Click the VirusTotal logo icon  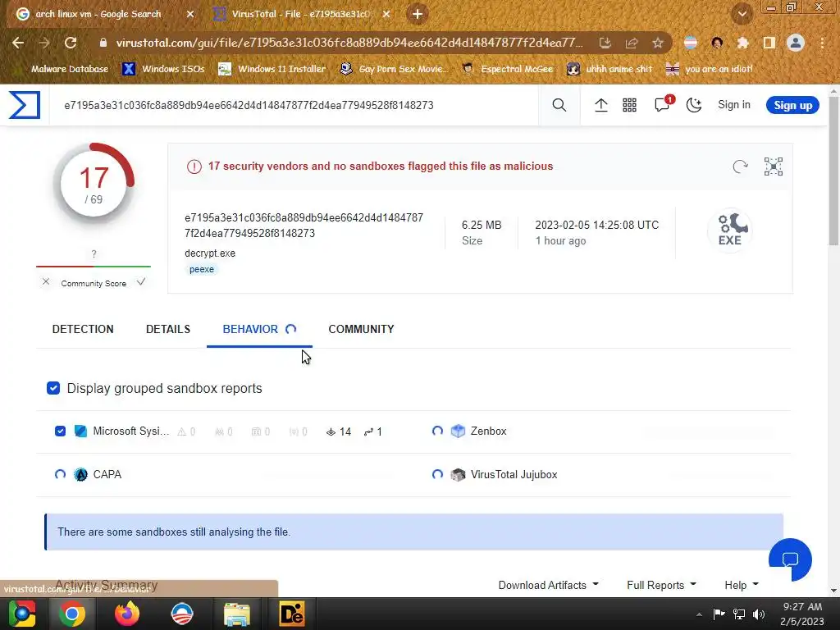pyautogui.click(x=25, y=105)
